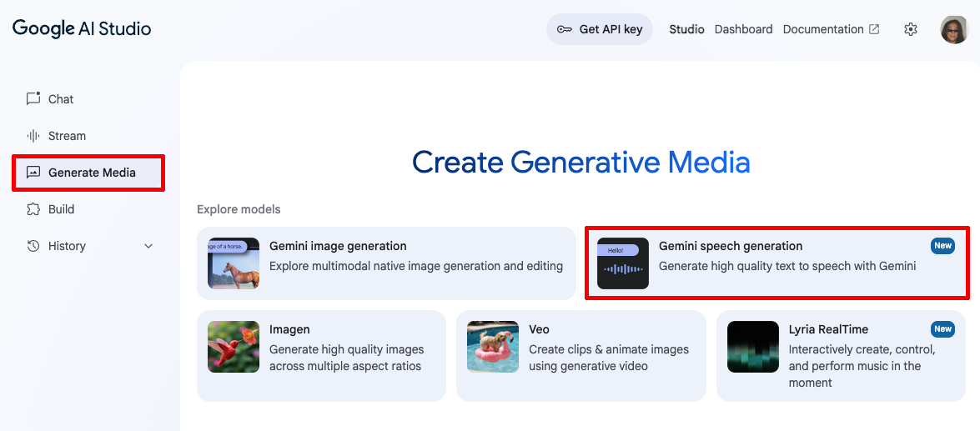The height and width of the screenshot is (431, 980).
Task: Select Generate Media in the sidebar
Action: [88, 173]
